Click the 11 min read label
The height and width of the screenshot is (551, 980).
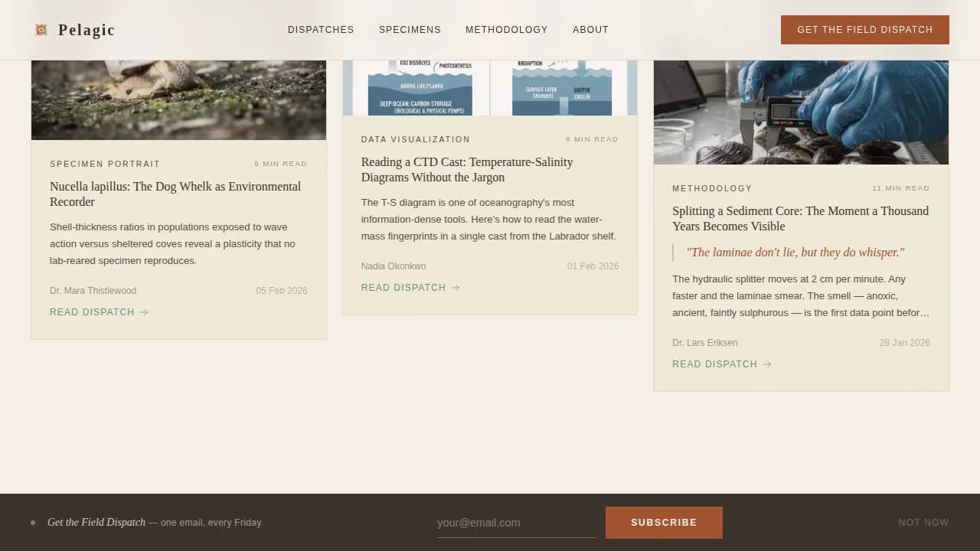pos(901,188)
